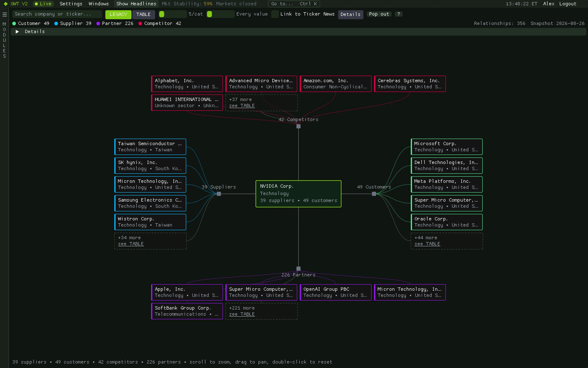The image size is (588, 368).
Task: Click the Pop out button
Action: (x=379, y=14)
